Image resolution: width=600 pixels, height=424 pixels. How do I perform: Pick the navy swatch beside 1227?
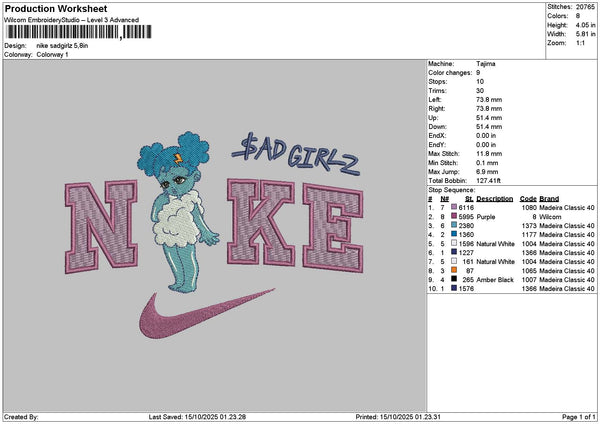(x=454, y=252)
